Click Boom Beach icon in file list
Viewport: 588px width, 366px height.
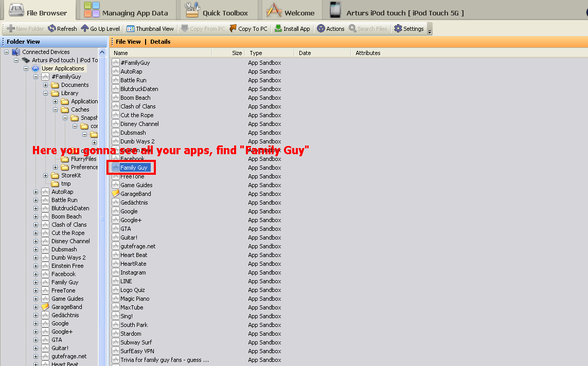pyautogui.click(x=116, y=97)
